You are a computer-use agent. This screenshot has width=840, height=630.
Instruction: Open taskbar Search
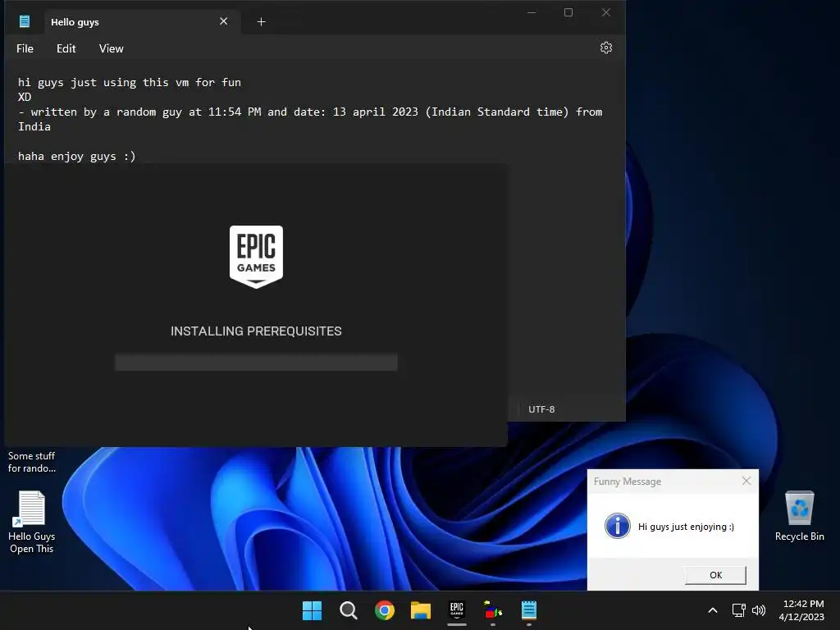(x=348, y=610)
